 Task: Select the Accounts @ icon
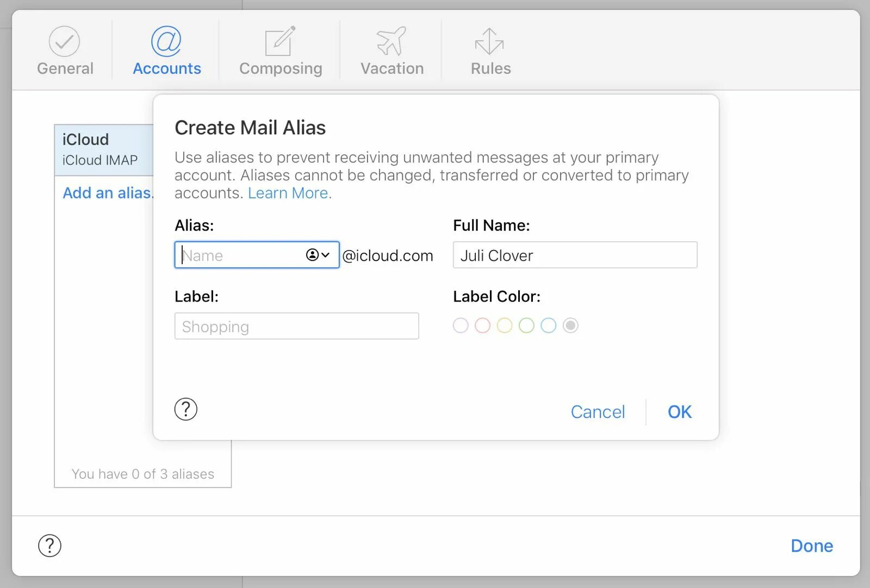(x=166, y=41)
